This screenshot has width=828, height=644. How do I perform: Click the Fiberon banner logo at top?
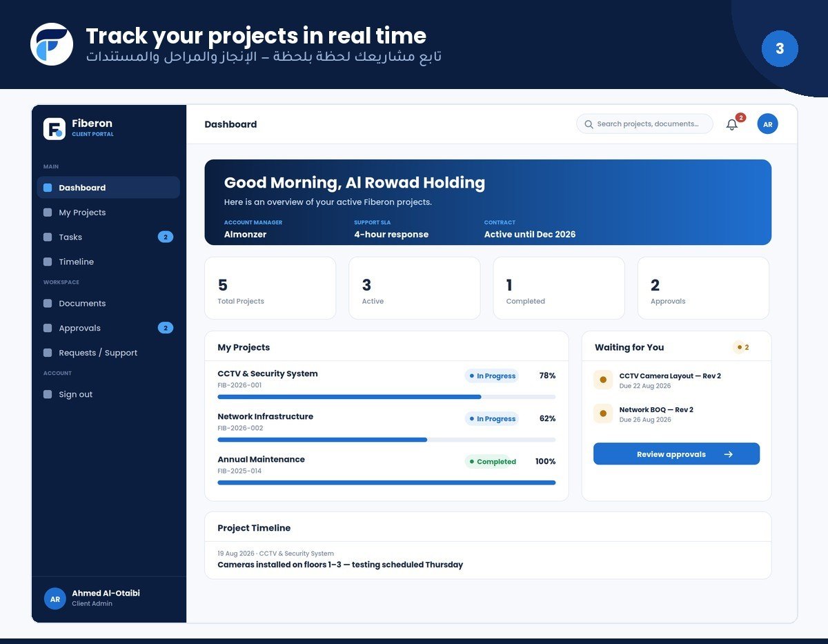[52, 44]
